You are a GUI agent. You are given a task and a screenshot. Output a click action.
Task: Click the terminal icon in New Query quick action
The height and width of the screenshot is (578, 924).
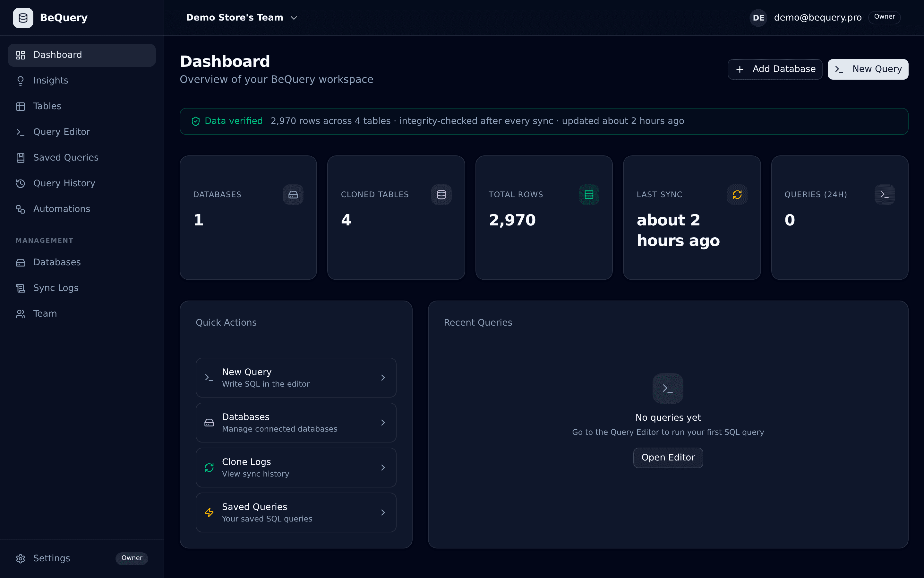point(209,378)
